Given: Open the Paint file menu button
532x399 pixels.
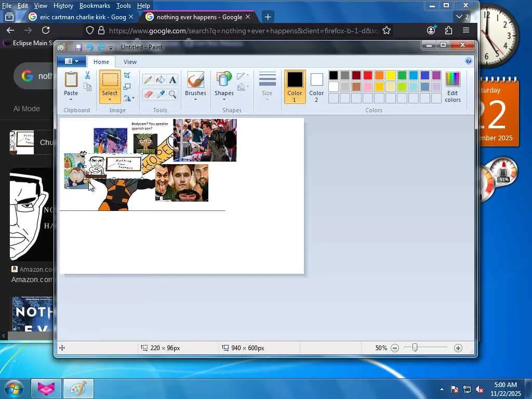Looking at the screenshot, I should click(72, 61).
